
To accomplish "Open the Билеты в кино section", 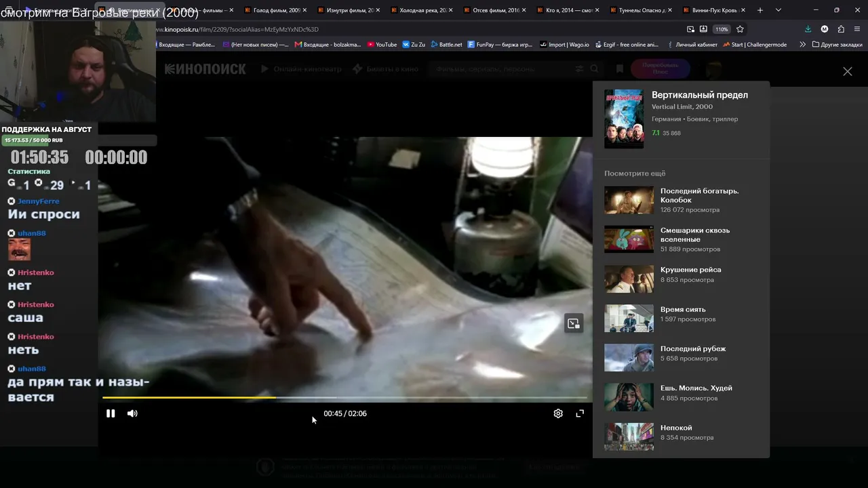I will (x=386, y=68).
